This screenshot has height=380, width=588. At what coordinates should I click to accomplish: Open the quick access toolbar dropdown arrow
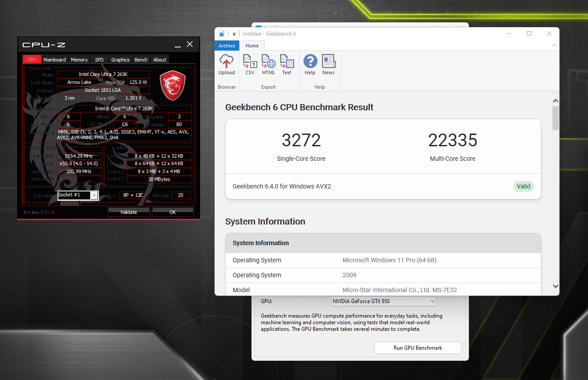click(x=234, y=34)
